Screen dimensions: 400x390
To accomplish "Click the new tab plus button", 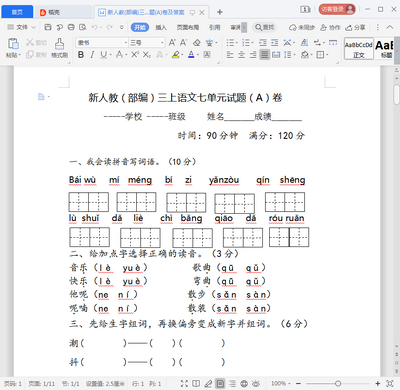I will (219, 12).
